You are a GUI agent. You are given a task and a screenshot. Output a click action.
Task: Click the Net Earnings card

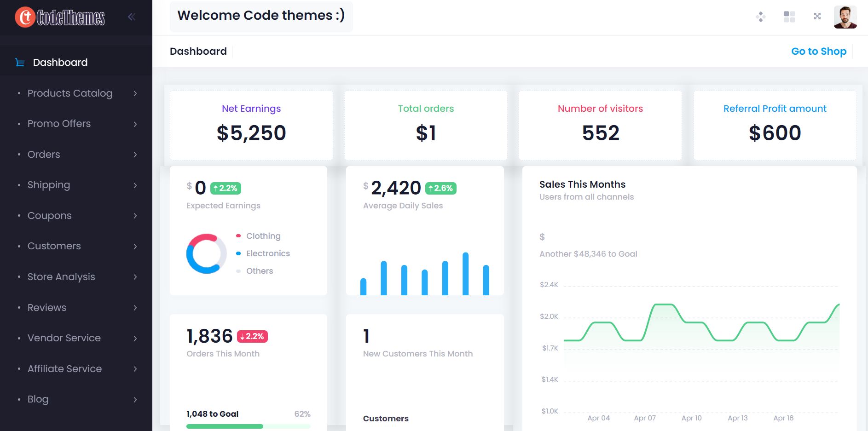click(x=251, y=125)
